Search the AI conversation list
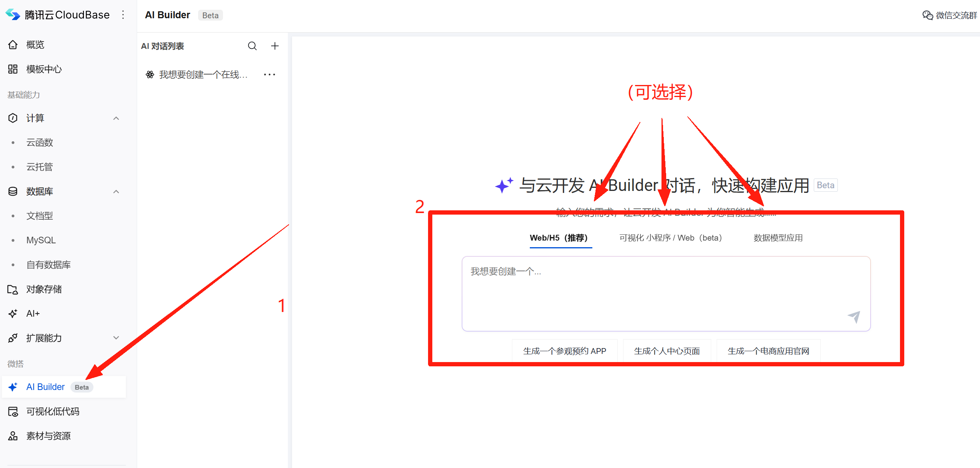 pyautogui.click(x=252, y=46)
